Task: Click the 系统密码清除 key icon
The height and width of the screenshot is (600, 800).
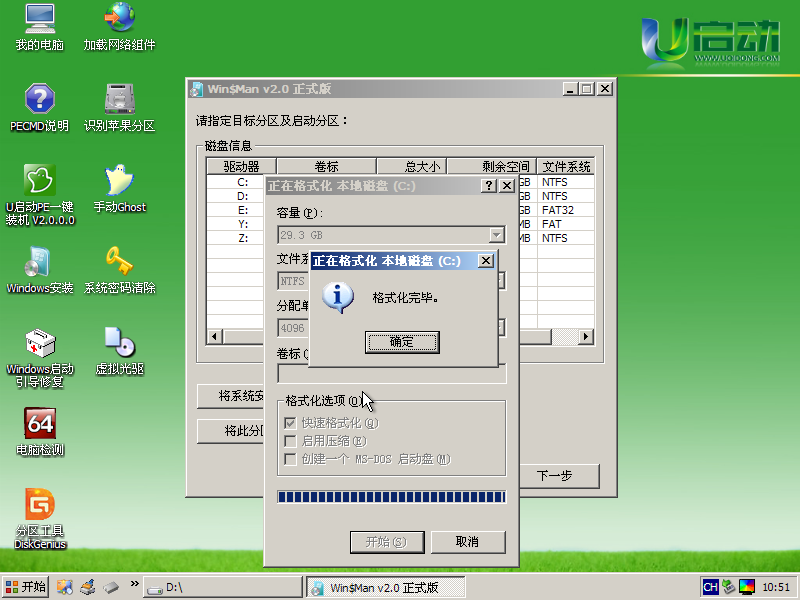Action: [x=119, y=263]
